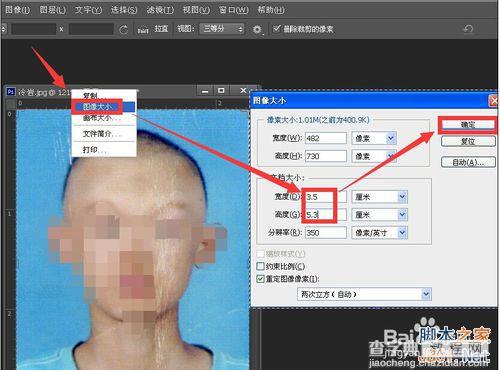The height and width of the screenshot is (370, 500).
Task: Open the 选择(S) menu
Action: click(x=124, y=10)
